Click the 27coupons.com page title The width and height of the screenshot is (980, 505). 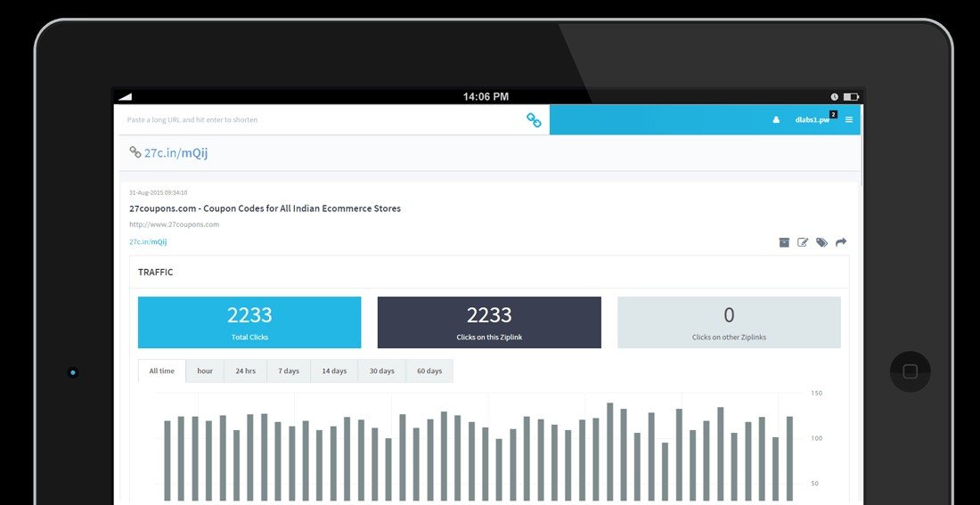tap(265, 208)
